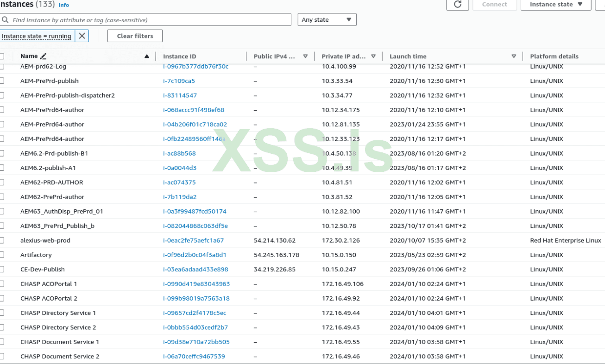Open instance ID i-ac074375
Image resolution: width=605 pixels, height=364 pixels.
click(179, 182)
